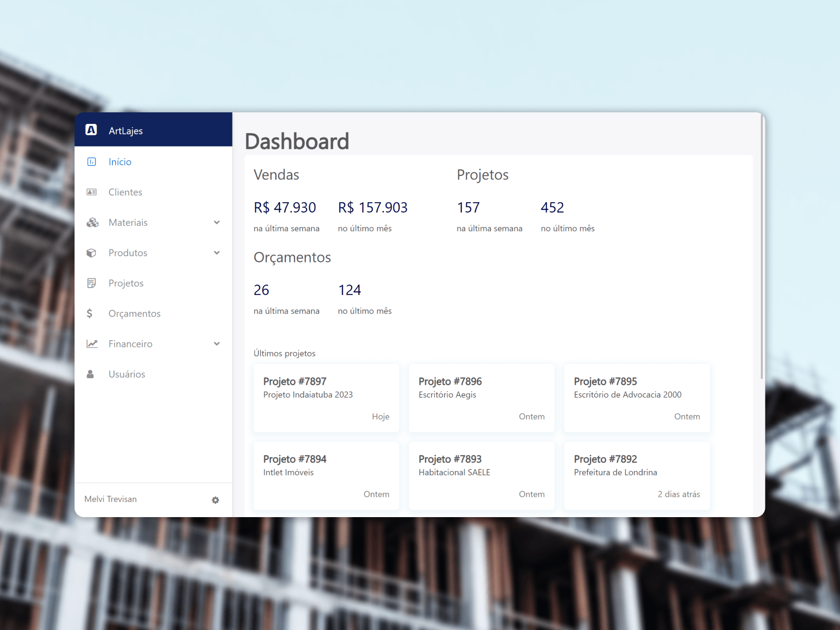Open settings gear next to Melvi Trevisan
Image resolution: width=840 pixels, height=630 pixels.
coord(215,500)
